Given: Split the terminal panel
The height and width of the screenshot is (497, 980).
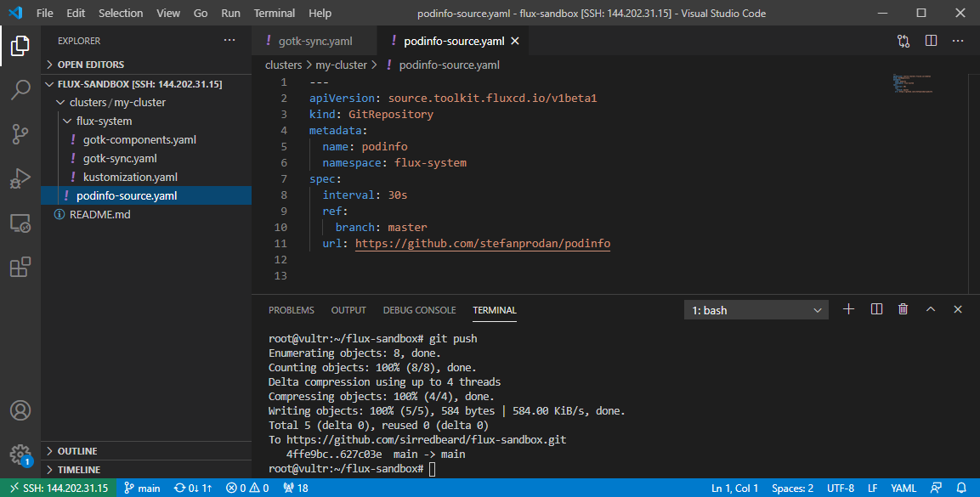Looking at the screenshot, I should tap(876, 309).
